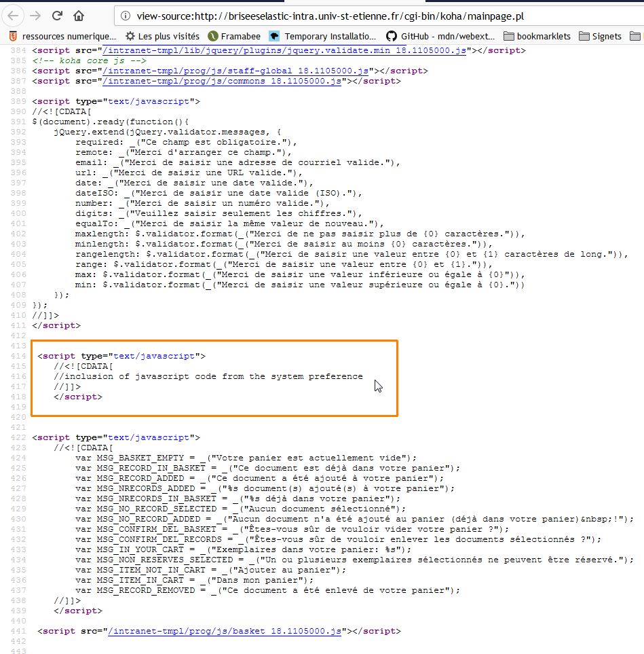Open the staff-global js source link
Screen dimensions: 644x654
236,71
